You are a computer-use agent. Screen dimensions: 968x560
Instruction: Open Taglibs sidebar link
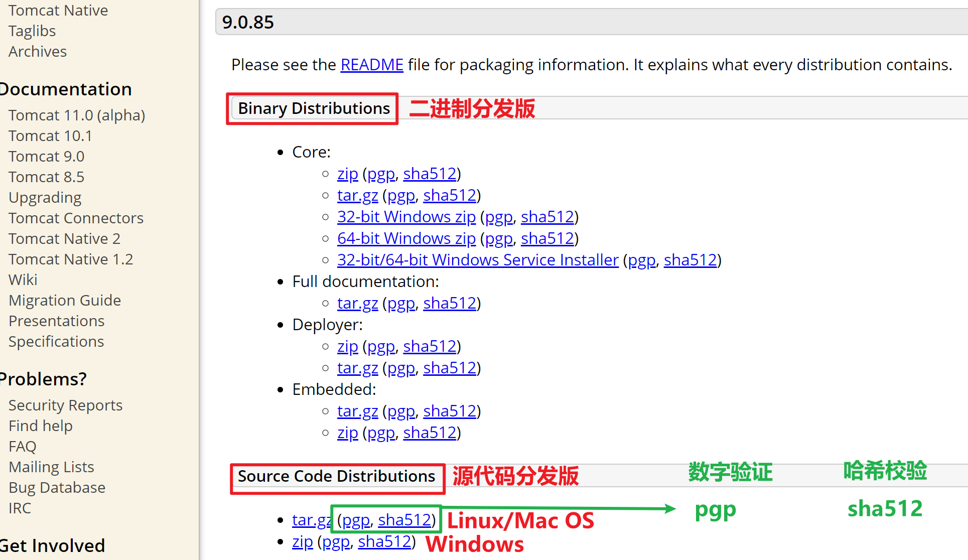tap(32, 31)
